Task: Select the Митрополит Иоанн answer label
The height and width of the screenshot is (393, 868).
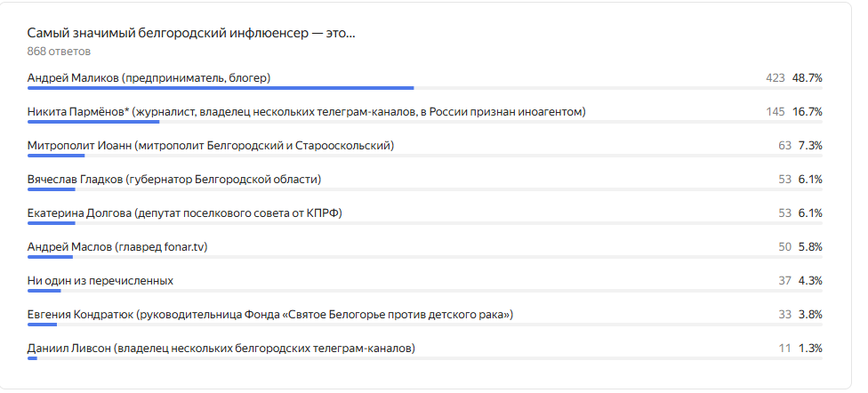Action: (x=211, y=146)
